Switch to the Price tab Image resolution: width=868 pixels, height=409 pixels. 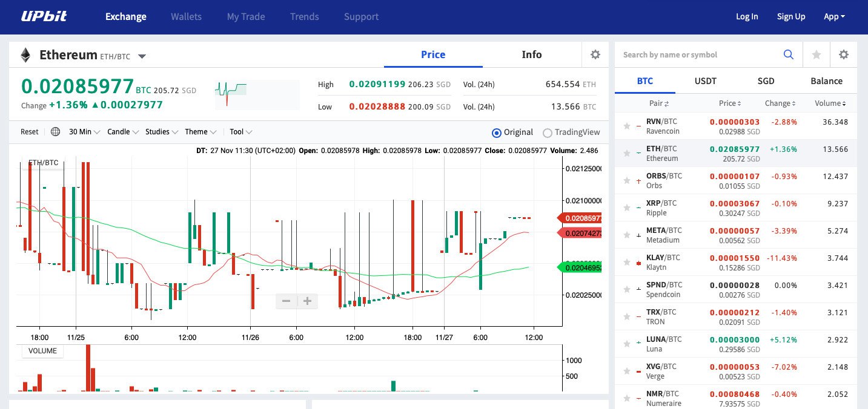point(433,54)
